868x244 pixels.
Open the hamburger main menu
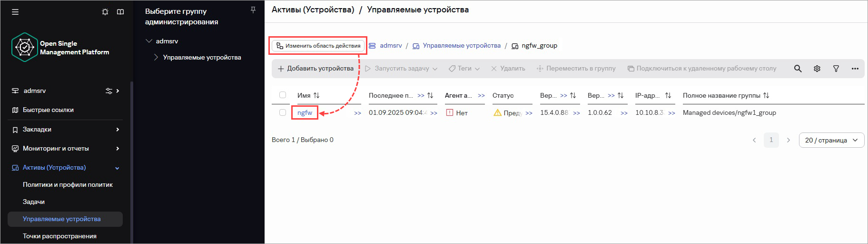(x=15, y=12)
